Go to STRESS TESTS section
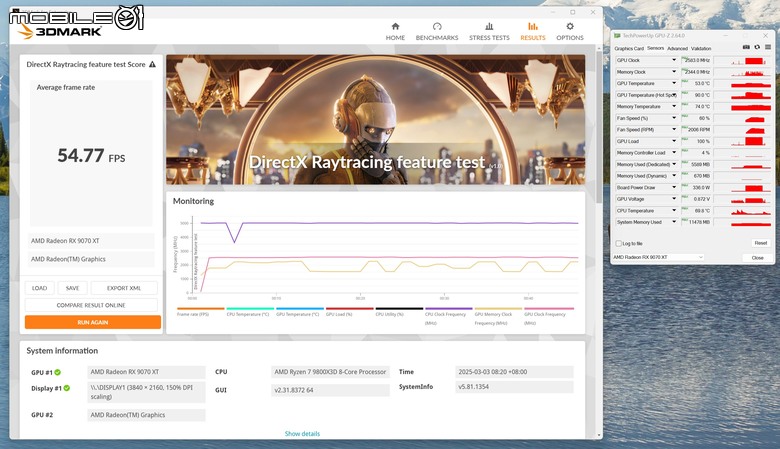780x449 pixels. (489, 32)
